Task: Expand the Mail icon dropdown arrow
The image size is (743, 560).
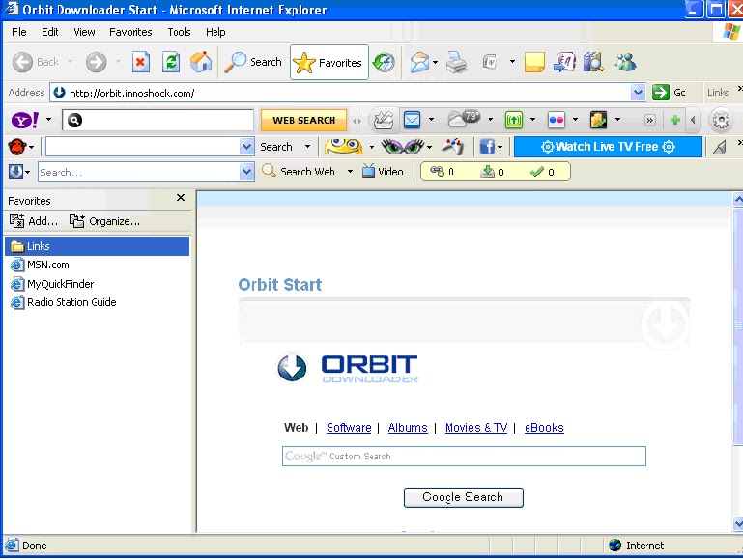Action: (435, 62)
